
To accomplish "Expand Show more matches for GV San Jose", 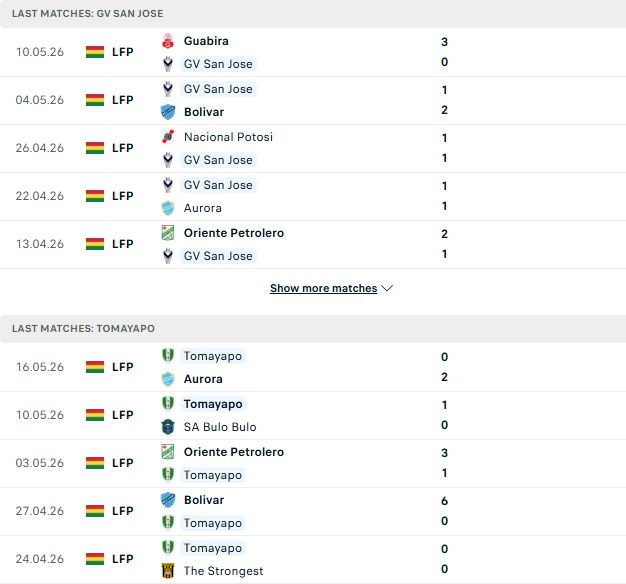I will (x=323, y=288).
